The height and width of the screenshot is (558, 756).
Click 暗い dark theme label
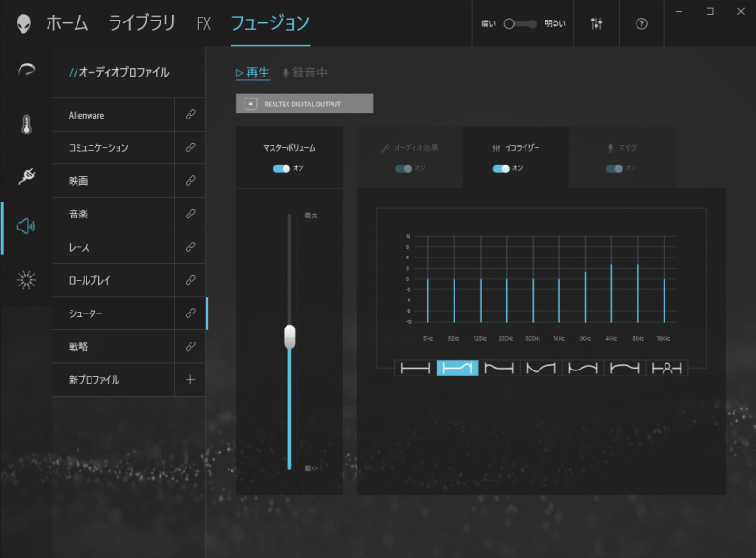point(488,23)
